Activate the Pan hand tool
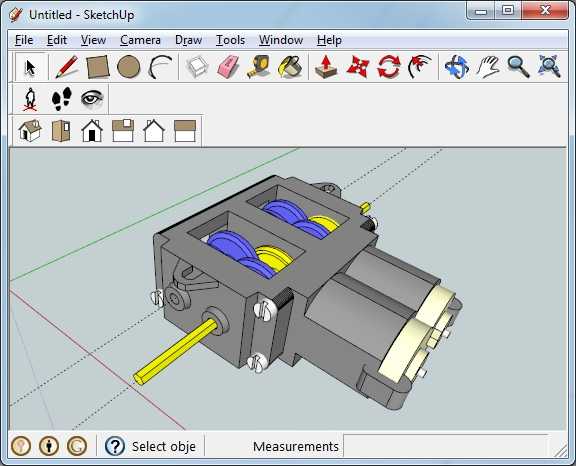The image size is (576, 466). pos(488,67)
